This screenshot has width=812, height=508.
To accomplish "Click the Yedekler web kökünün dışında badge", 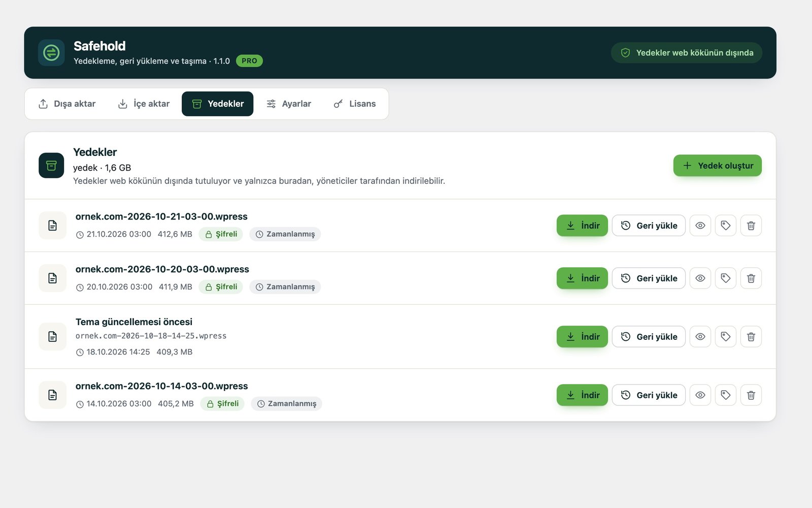I will click(x=687, y=53).
